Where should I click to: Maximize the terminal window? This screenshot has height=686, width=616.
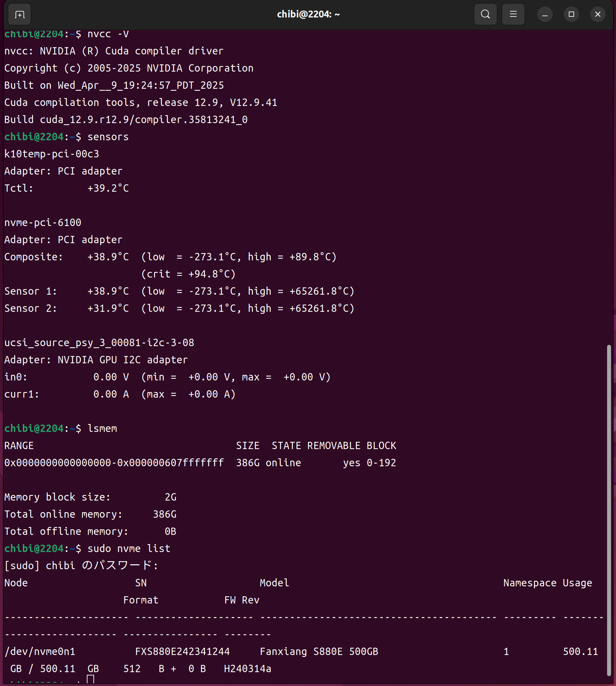coord(571,15)
